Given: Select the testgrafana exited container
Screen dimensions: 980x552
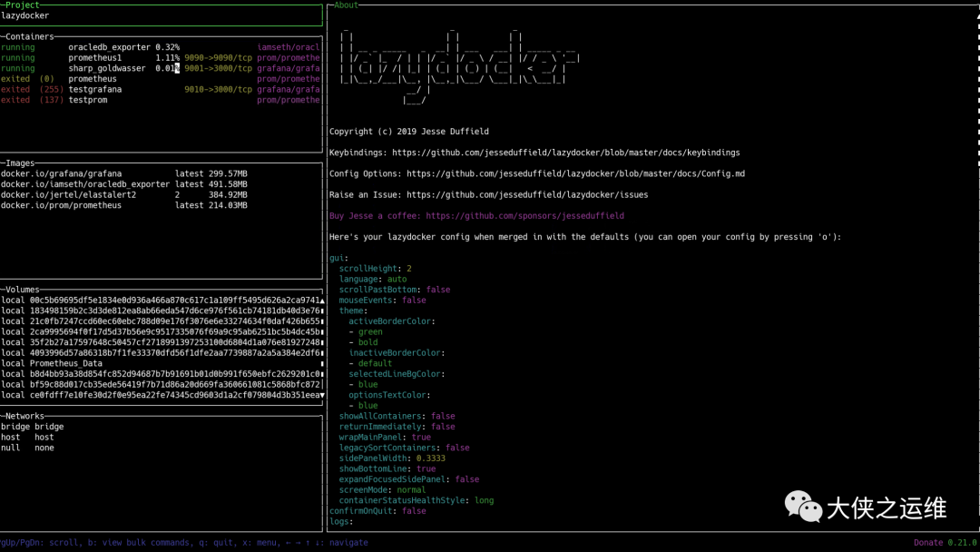Looking at the screenshot, I should [x=160, y=89].
